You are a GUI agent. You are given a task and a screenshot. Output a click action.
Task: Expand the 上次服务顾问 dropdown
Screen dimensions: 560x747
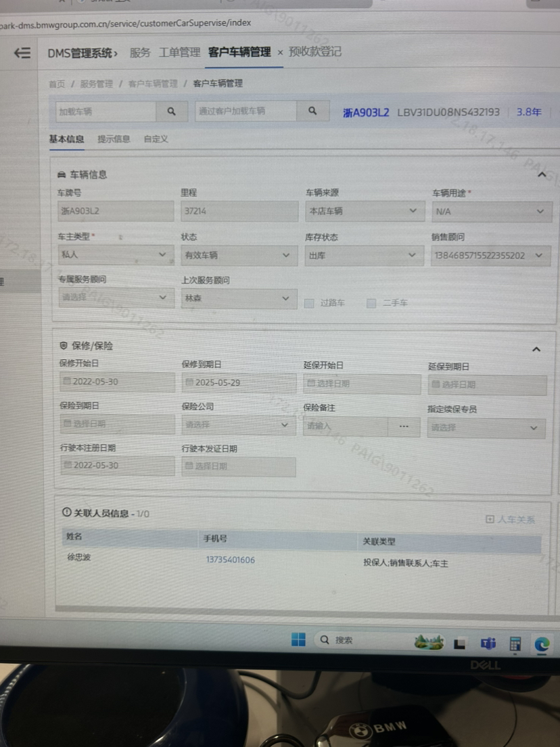238,298
